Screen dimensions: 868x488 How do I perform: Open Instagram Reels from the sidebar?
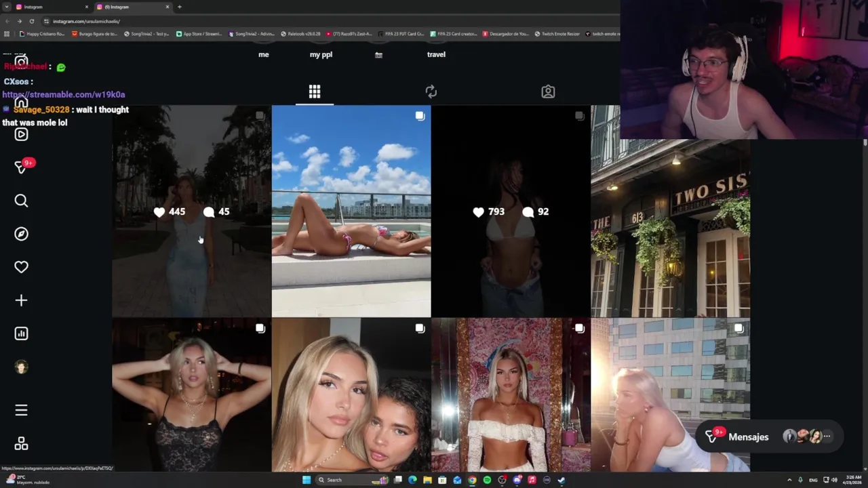click(21, 134)
